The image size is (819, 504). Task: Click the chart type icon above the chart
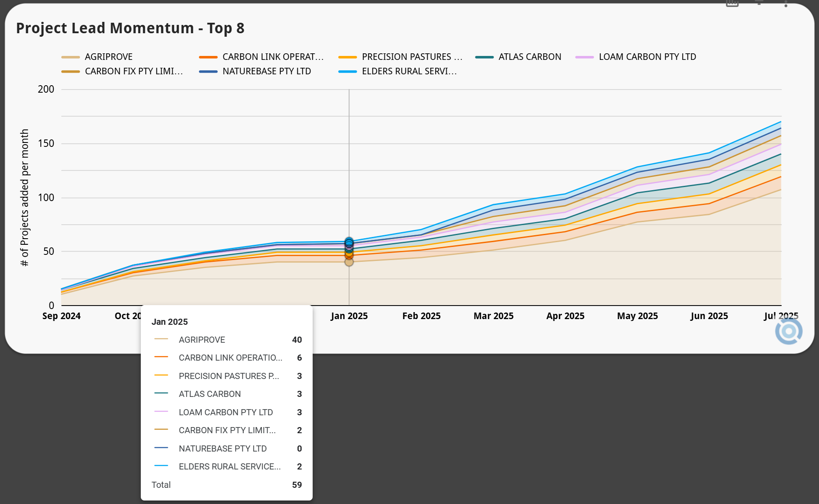pos(732,3)
